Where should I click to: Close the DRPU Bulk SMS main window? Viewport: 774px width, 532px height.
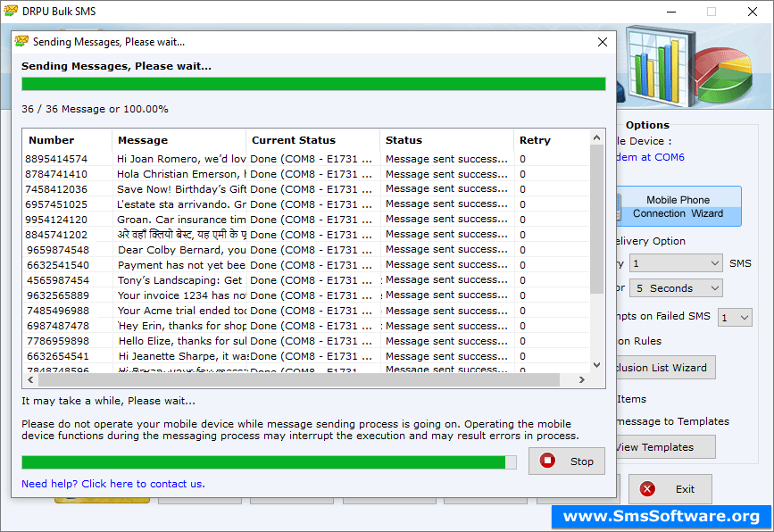point(753,12)
